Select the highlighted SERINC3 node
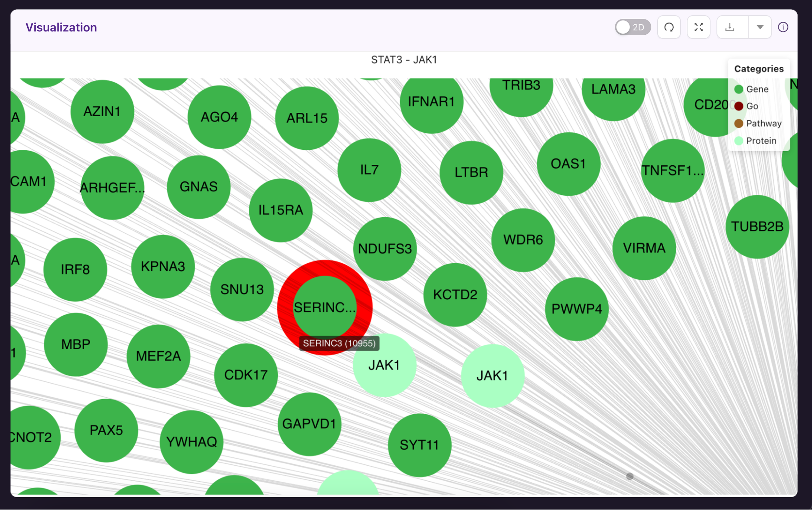The image size is (812, 510). [325, 308]
